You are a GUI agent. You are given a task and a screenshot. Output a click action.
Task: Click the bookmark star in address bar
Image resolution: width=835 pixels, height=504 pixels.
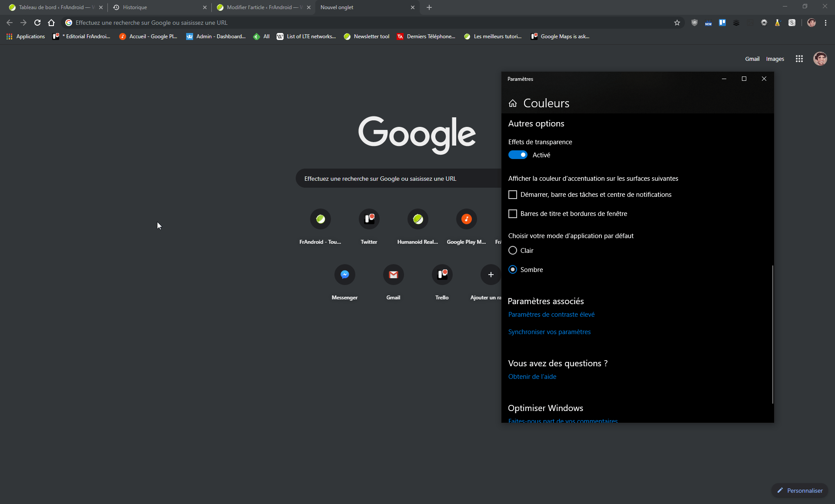point(677,23)
